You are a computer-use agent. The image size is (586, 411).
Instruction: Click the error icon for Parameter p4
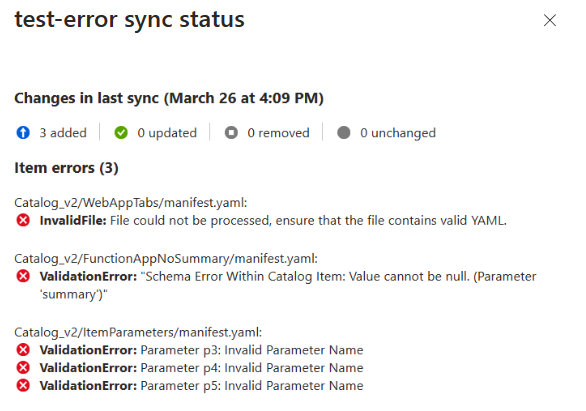[23, 368]
